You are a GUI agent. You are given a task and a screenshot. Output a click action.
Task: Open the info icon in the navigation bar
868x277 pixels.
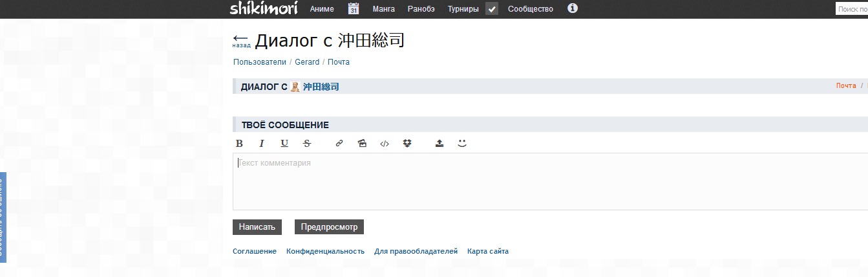pos(572,8)
